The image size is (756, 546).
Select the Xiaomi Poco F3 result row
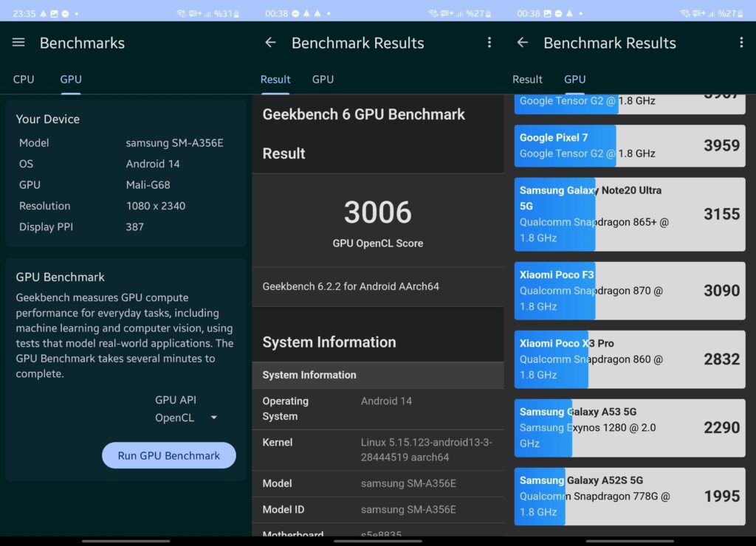coord(629,290)
